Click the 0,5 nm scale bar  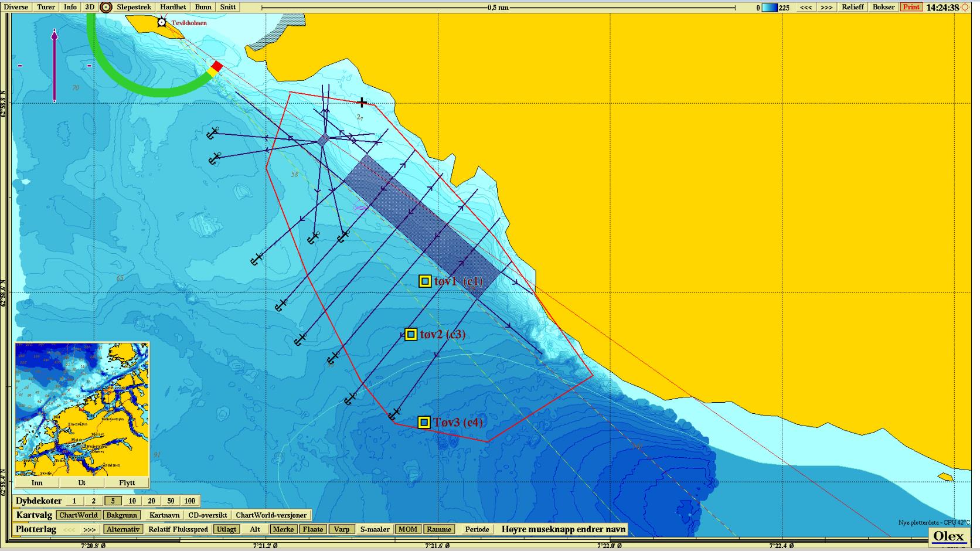[498, 8]
